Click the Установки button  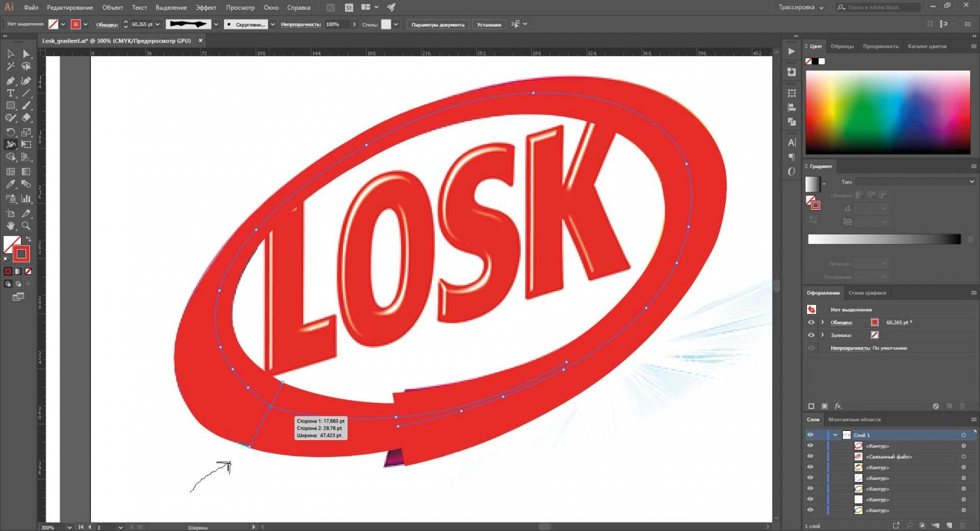(x=489, y=24)
